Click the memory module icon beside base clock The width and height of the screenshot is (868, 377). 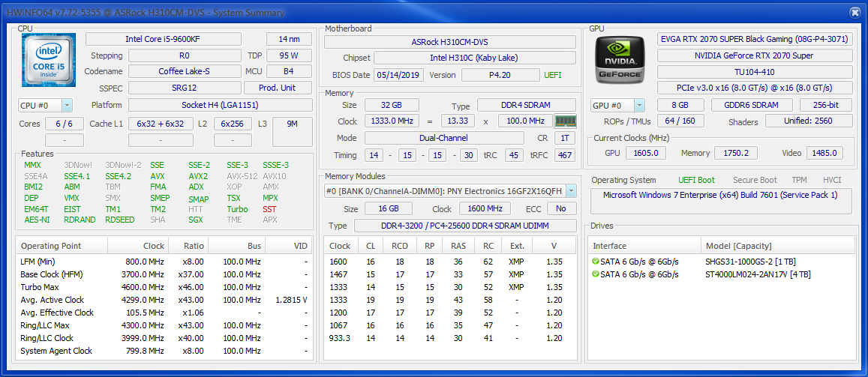tap(565, 121)
